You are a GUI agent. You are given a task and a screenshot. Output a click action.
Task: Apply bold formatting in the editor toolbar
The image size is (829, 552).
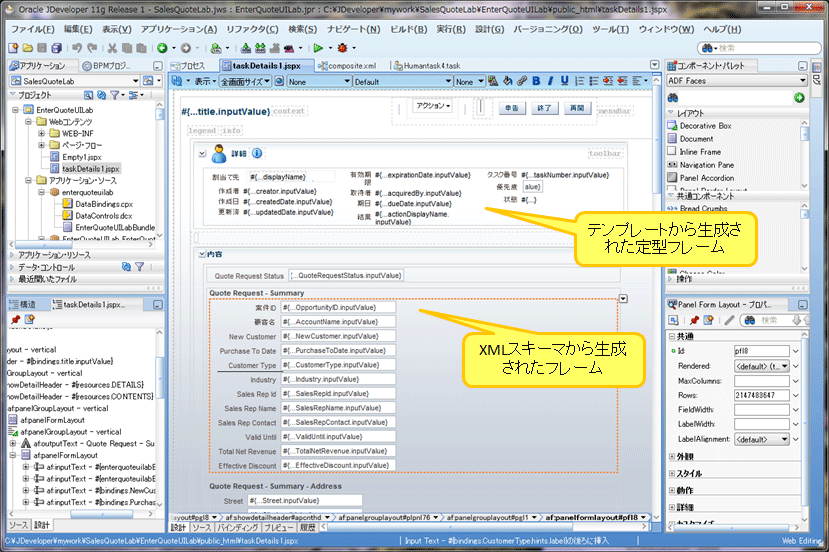536,81
